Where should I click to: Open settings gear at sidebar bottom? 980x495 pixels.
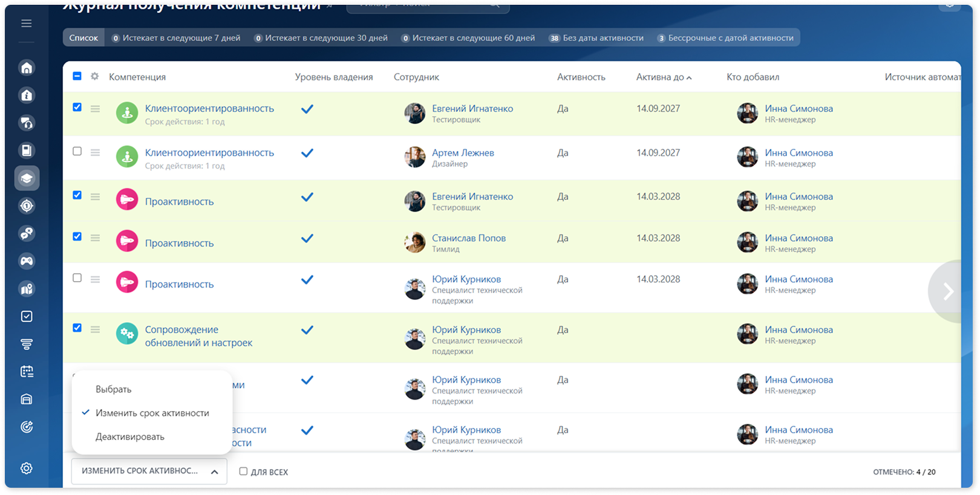coord(27,468)
